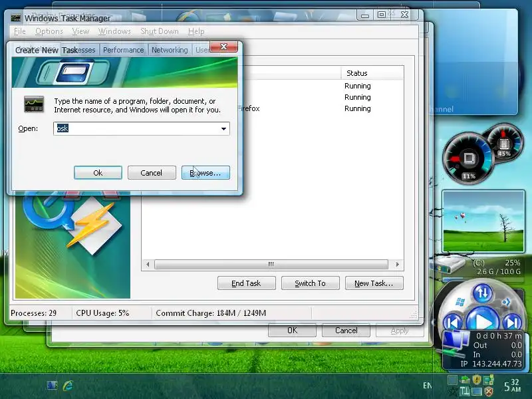This screenshot has width=532, height=399.
Task: Open the File menu in Task Manager
Action: [x=20, y=31]
